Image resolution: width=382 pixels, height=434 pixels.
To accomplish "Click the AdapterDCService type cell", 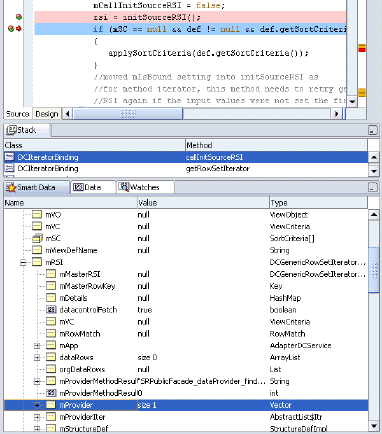I will (x=301, y=345).
